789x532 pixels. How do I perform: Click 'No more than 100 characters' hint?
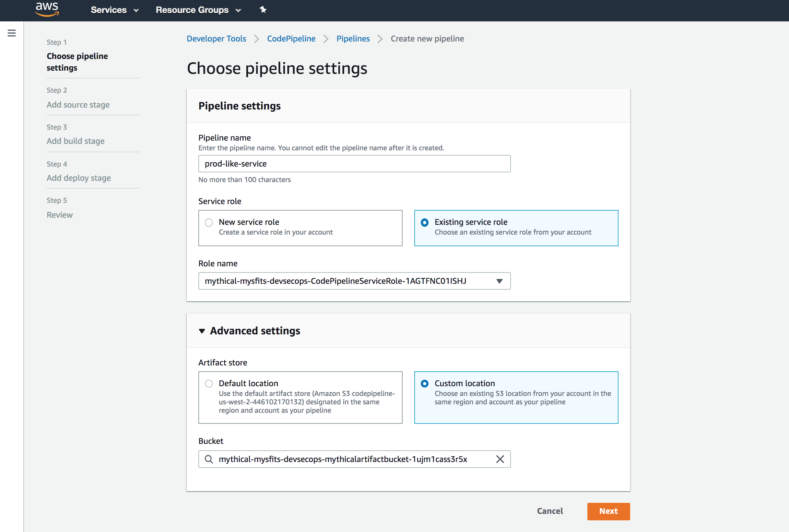pyautogui.click(x=244, y=179)
